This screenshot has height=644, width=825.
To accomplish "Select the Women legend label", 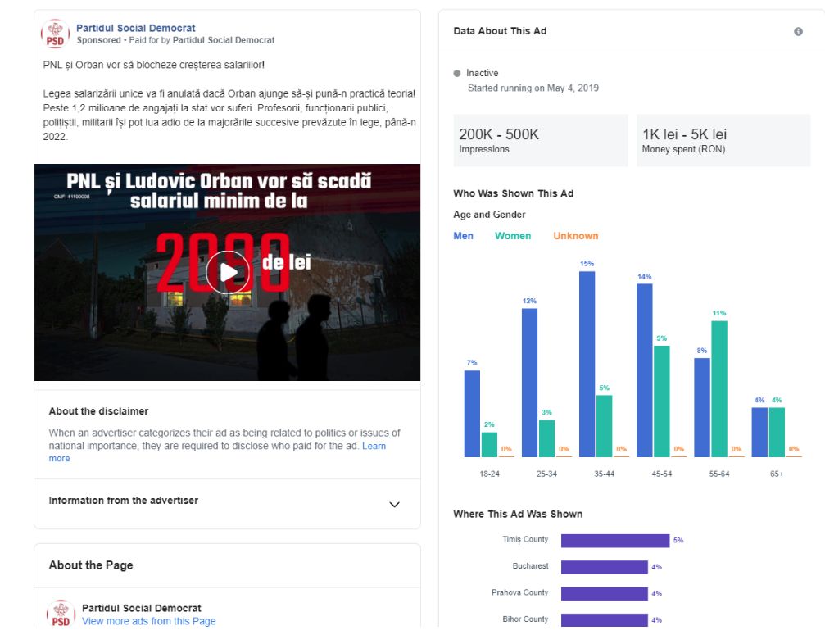I will (513, 236).
